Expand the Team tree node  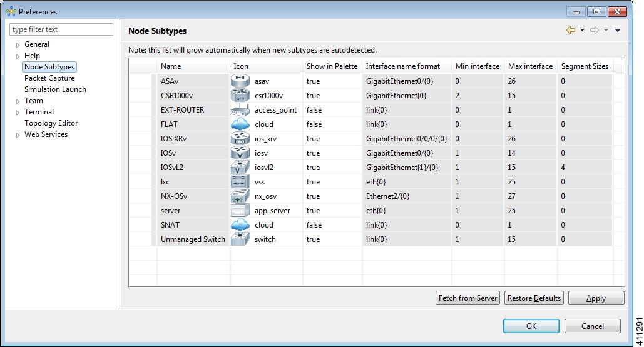pos(18,101)
